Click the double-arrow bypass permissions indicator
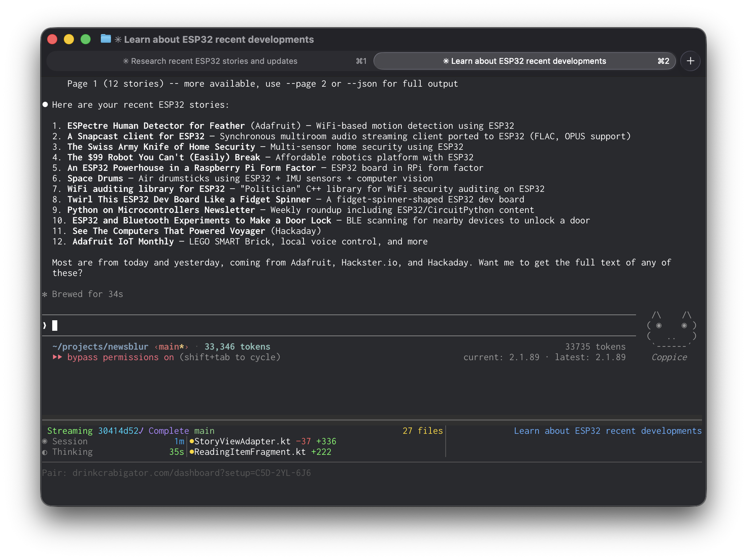Screen dimensions: 747x560 tap(57, 357)
